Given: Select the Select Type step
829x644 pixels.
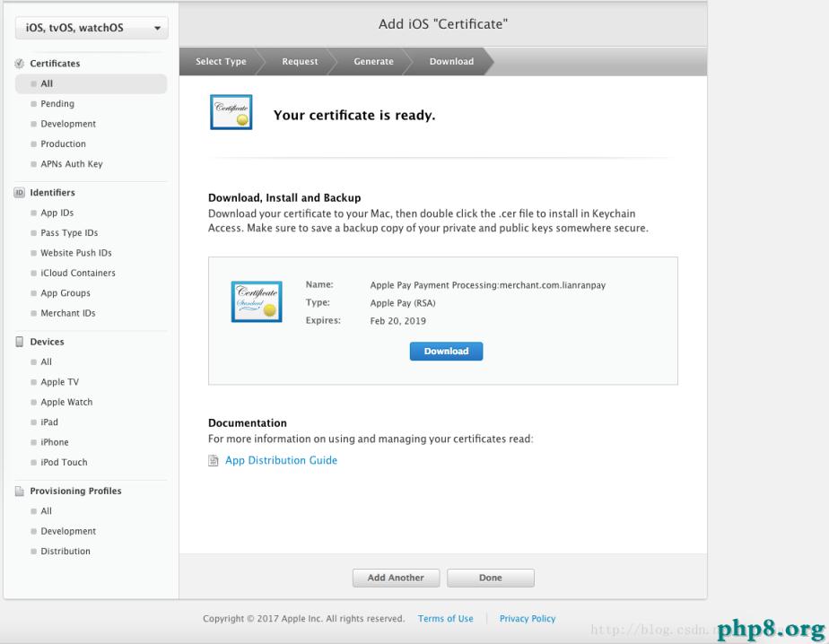Looking at the screenshot, I should (221, 62).
